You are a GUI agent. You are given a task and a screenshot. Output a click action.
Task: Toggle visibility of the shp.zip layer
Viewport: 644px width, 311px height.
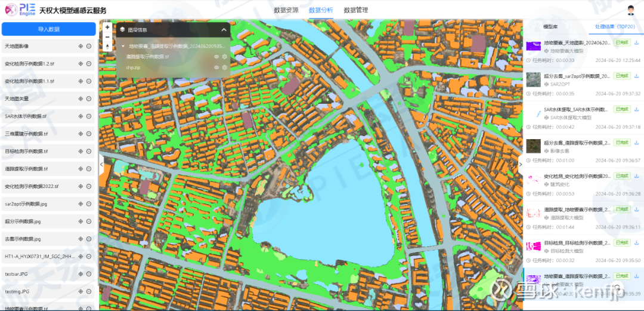click(x=216, y=67)
